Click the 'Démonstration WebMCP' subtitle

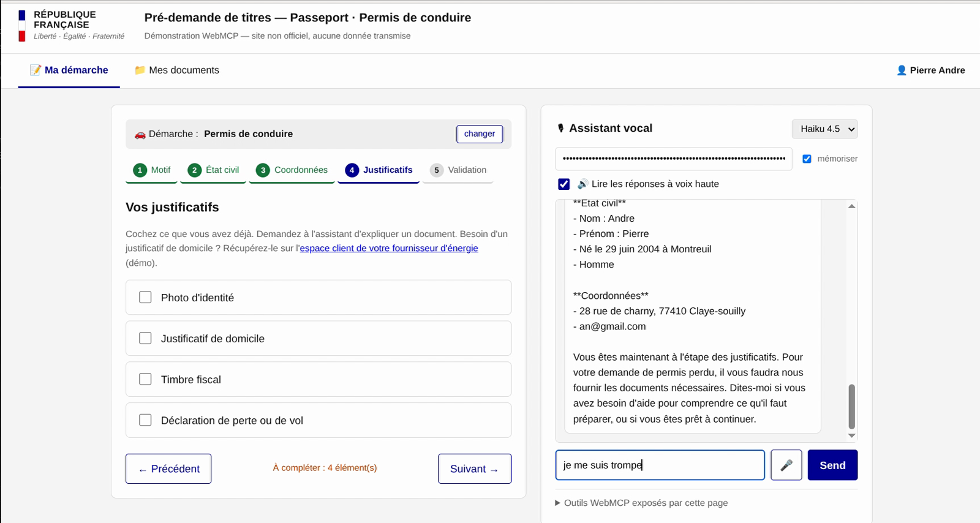277,36
